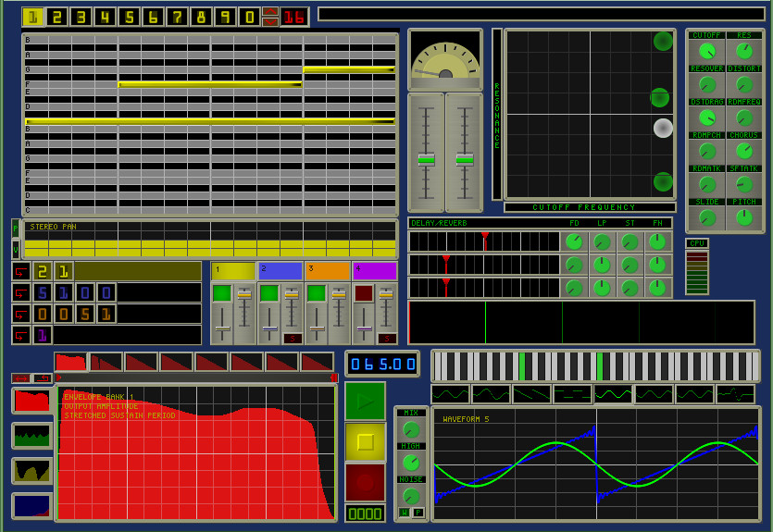
Task: Stop playback with the yellow stop button
Action: click(x=365, y=442)
